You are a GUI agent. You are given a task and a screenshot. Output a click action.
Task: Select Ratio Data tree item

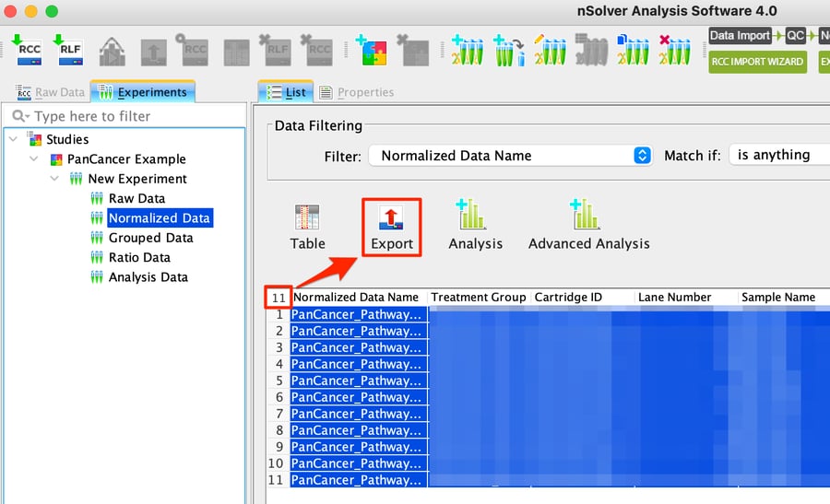[x=139, y=258]
